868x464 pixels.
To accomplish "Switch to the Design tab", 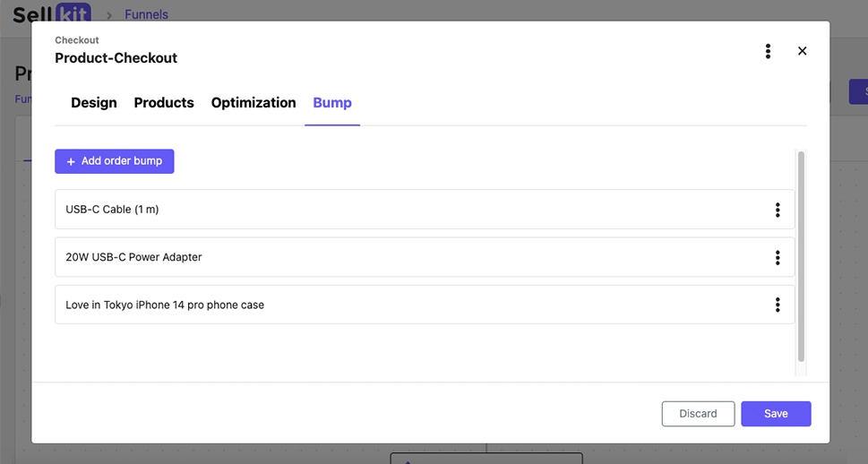I will pos(94,103).
